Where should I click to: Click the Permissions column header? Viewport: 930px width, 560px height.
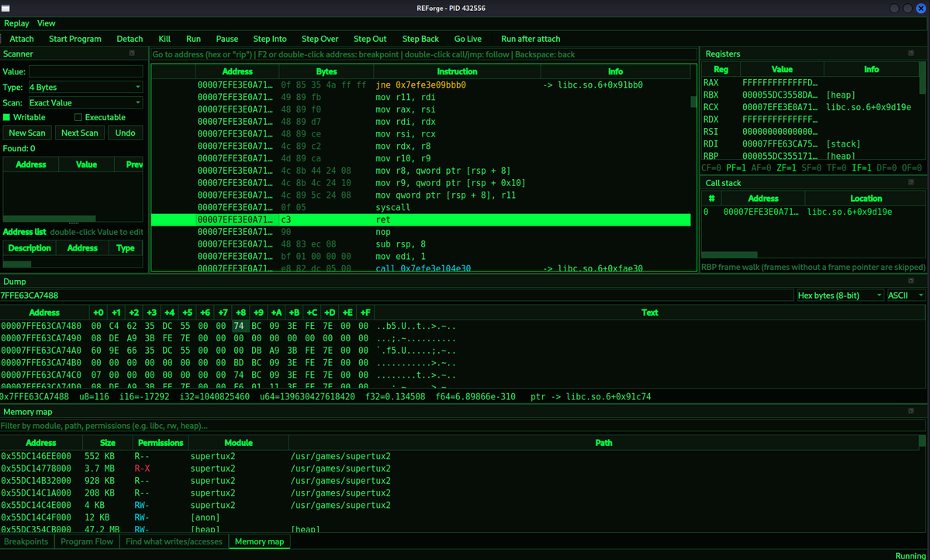(160, 443)
